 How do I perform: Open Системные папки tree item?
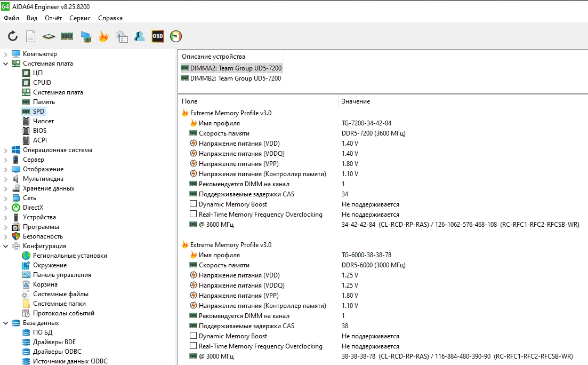pos(59,304)
